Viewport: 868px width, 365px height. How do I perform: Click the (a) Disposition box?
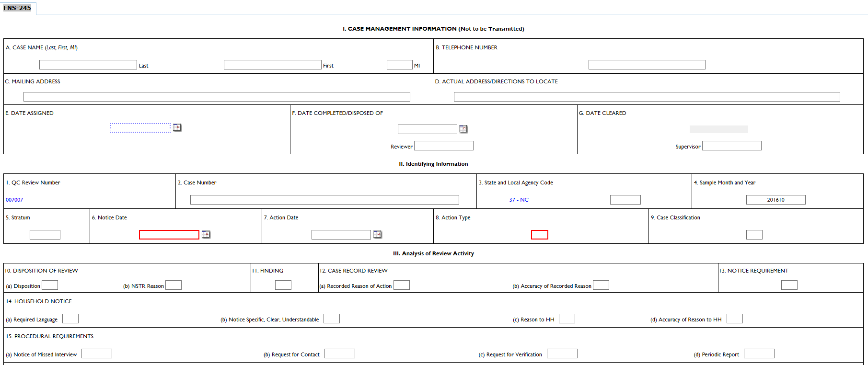[50, 285]
